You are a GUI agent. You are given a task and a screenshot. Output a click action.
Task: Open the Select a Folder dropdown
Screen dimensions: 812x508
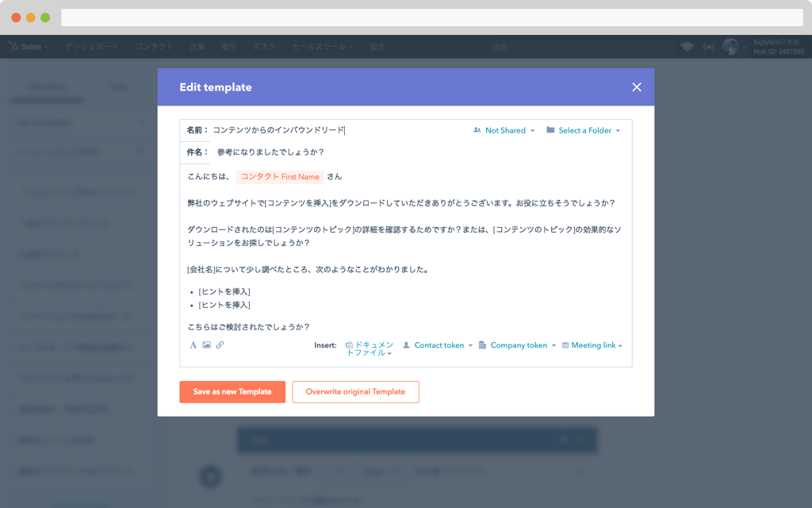[583, 131]
